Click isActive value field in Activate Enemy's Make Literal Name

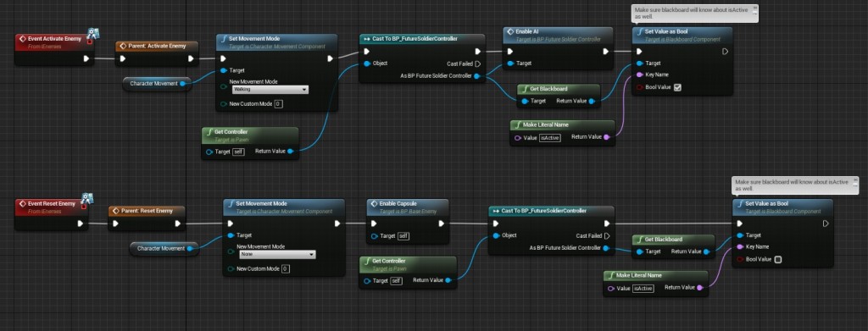coord(549,138)
